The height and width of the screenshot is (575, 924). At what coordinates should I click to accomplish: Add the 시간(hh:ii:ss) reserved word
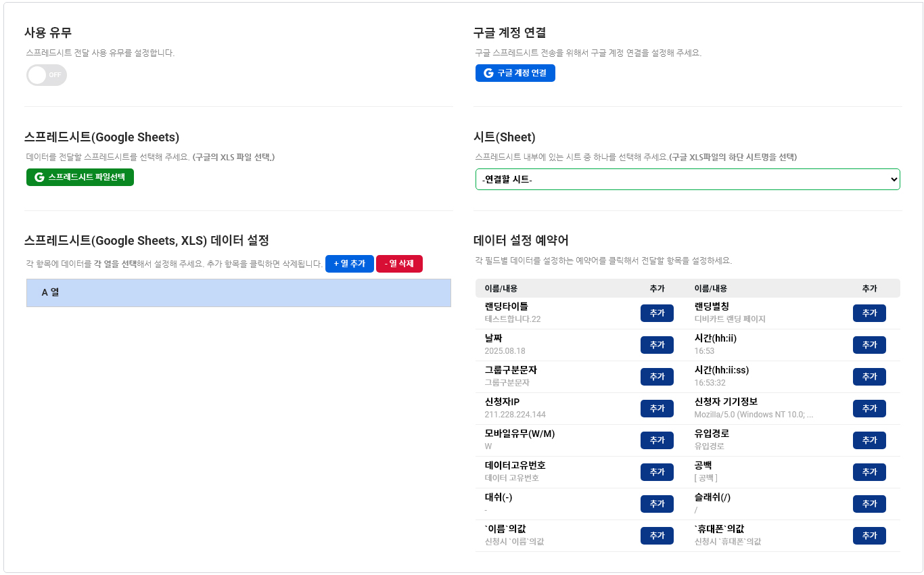(869, 377)
